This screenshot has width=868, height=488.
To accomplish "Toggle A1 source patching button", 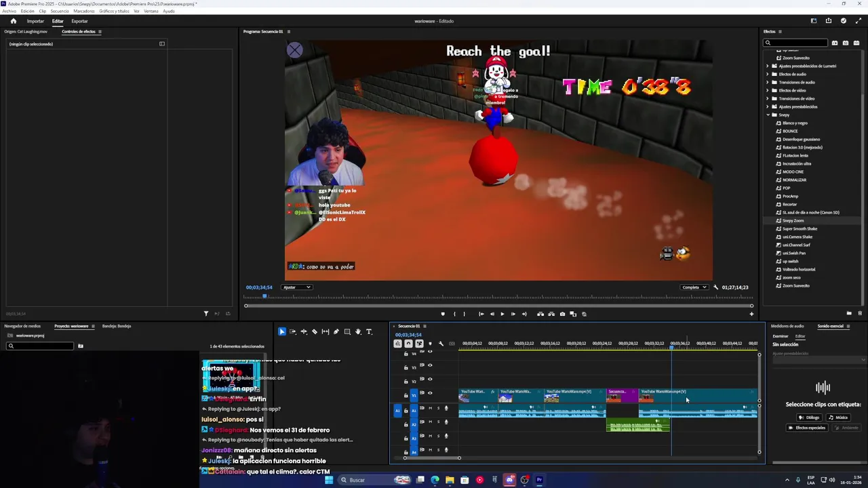I will (397, 411).
